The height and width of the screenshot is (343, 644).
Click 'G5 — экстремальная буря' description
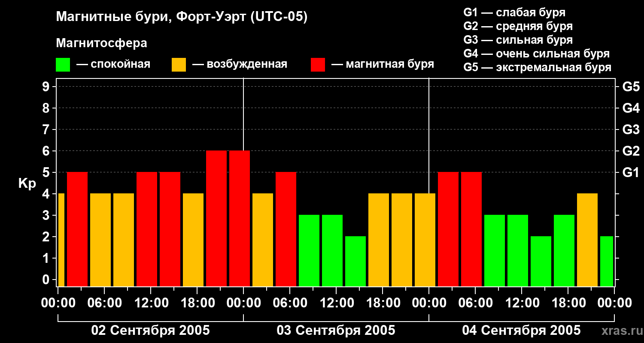point(538,67)
